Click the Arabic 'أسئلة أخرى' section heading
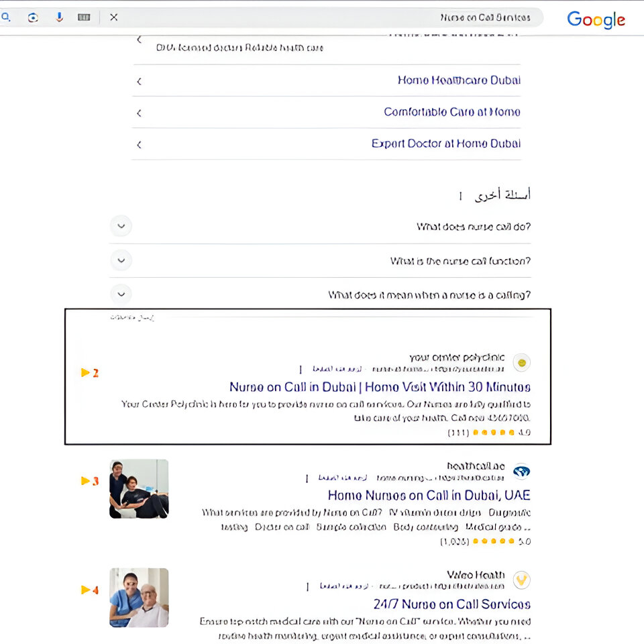Viewport: 644px width, 644px height. (x=502, y=195)
